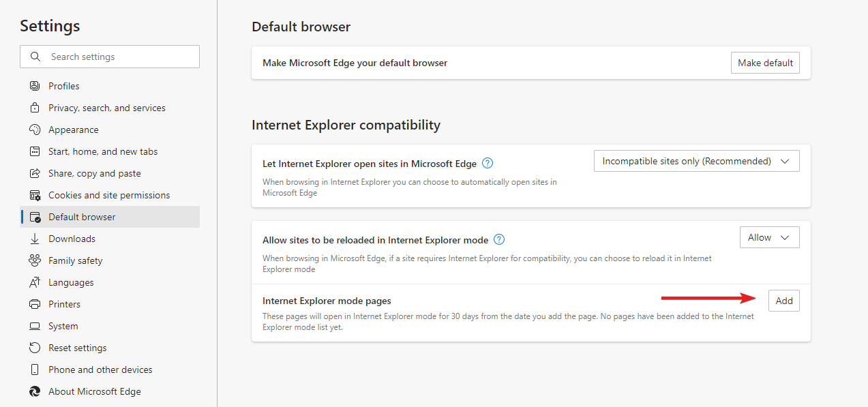
Task: Click the Printers icon in sidebar
Action: (x=35, y=304)
